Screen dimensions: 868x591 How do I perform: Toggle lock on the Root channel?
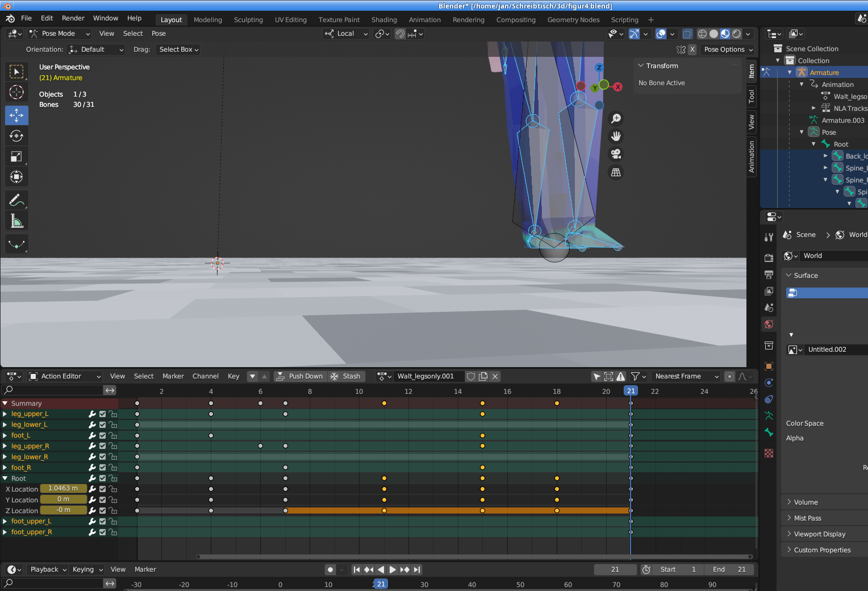tap(113, 478)
